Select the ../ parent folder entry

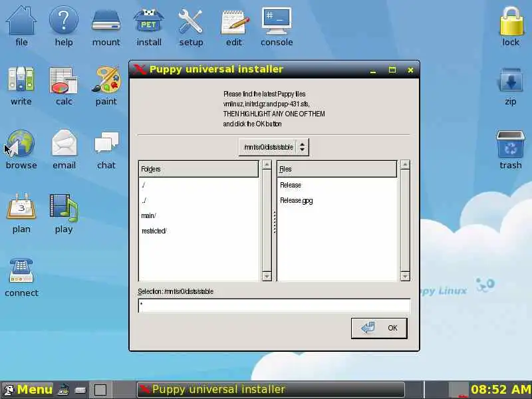click(x=198, y=201)
